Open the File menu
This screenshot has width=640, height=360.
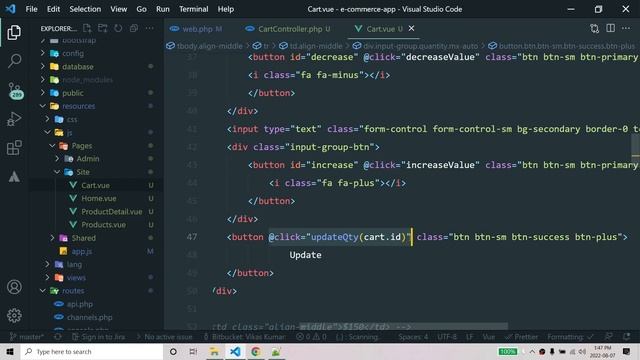31,9
